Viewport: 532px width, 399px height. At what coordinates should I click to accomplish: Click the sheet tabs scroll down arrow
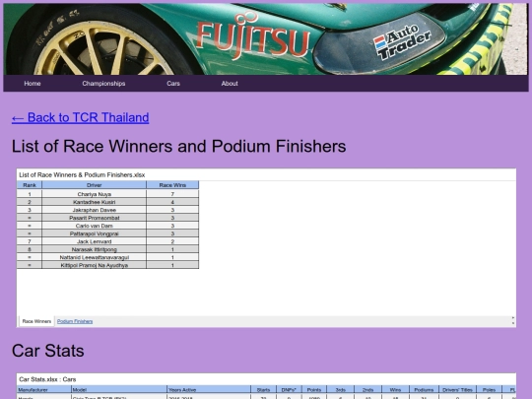(x=513, y=324)
